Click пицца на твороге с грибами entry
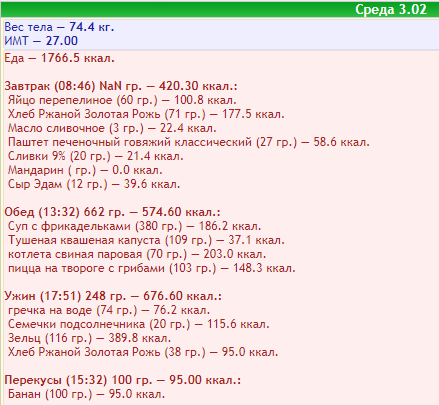The height and width of the screenshot is (405, 439). click(x=152, y=268)
